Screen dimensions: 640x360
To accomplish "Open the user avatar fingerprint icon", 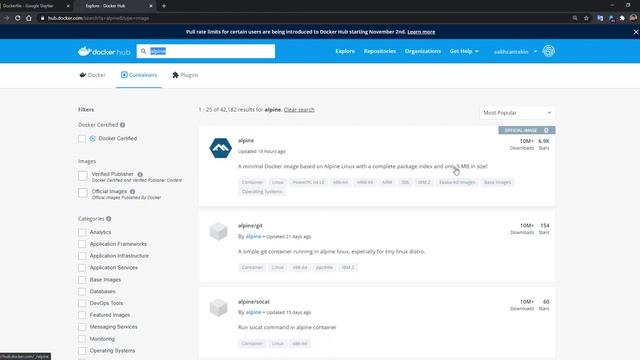I will [549, 51].
